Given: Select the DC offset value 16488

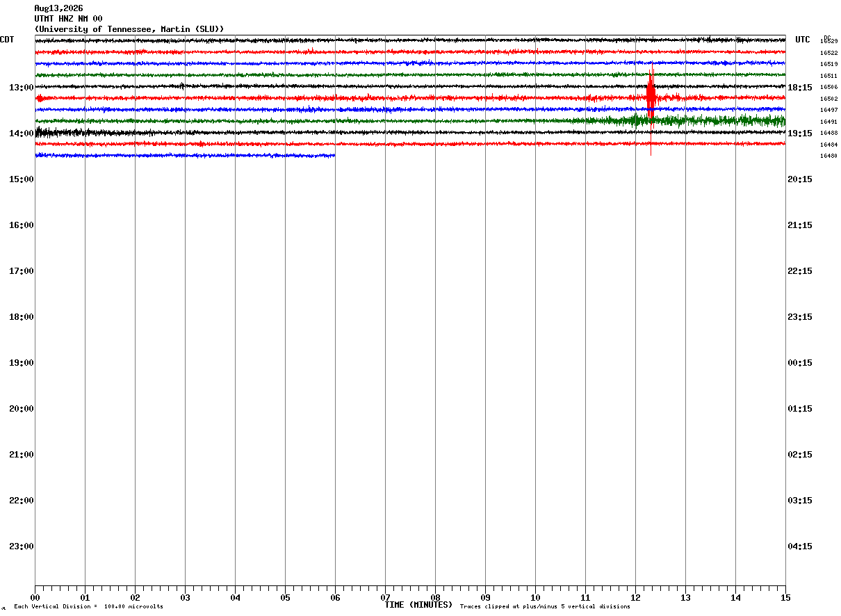Looking at the screenshot, I should coord(828,133).
